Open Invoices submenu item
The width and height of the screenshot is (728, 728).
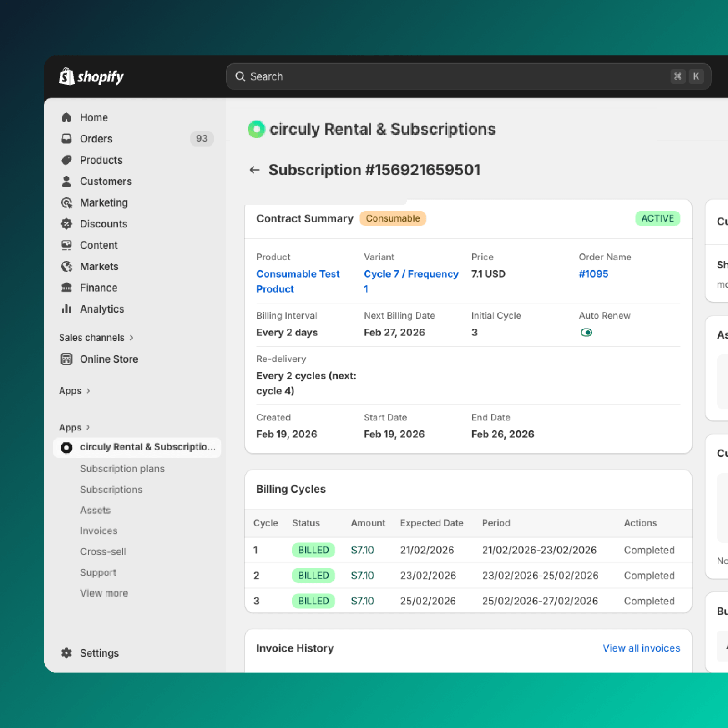tap(99, 531)
